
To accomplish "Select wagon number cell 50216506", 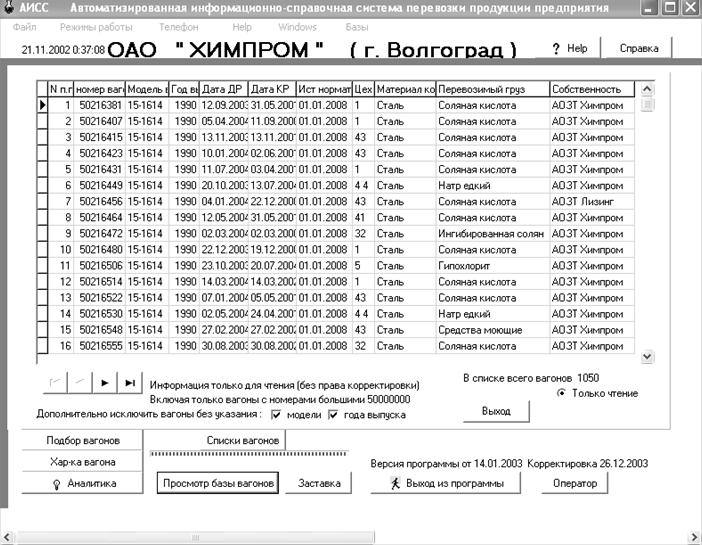I will click(x=100, y=266).
